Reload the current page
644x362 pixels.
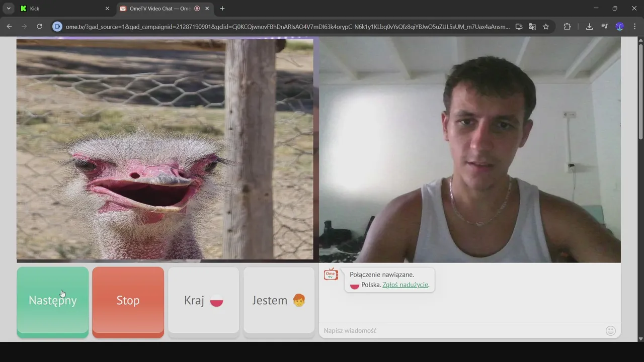coord(39,27)
